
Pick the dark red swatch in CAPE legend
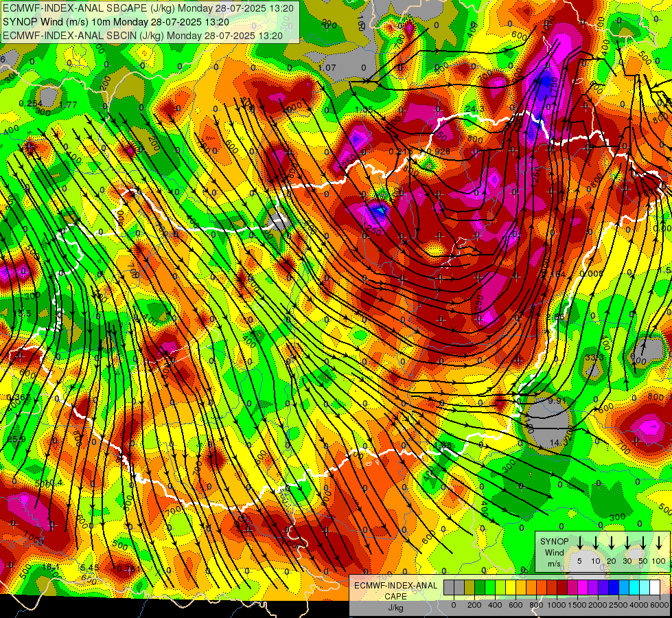[563, 587]
